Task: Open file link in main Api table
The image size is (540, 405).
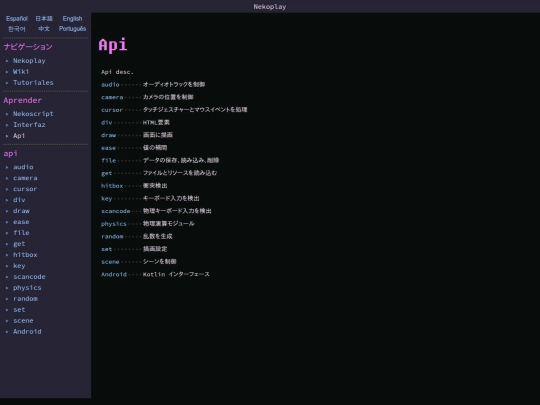Action: pos(108,160)
